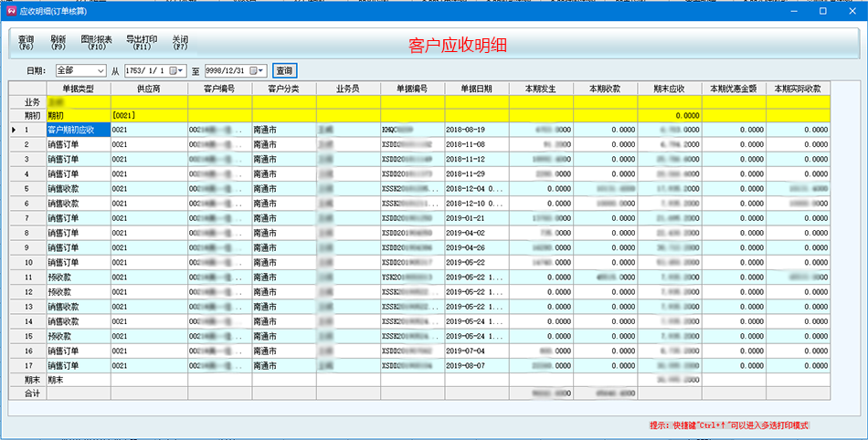
Task: Open the 日期 全部 combo box
Action: tap(80, 71)
